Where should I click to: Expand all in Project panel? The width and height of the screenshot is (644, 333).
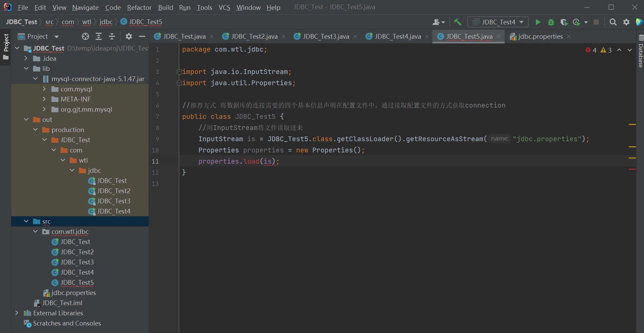coord(99,36)
